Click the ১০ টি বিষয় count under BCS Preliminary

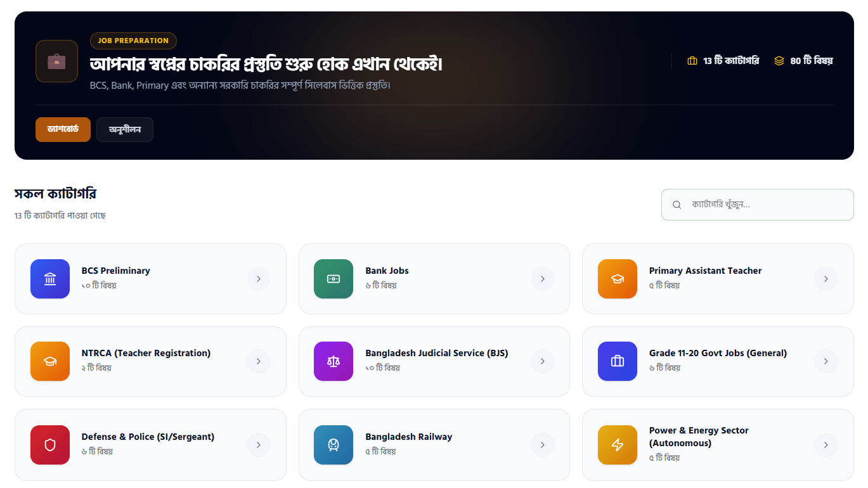[99, 285]
